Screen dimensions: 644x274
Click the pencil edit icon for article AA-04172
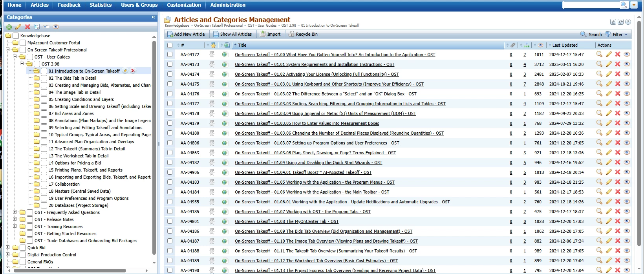pyautogui.click(x=609, y=54)
